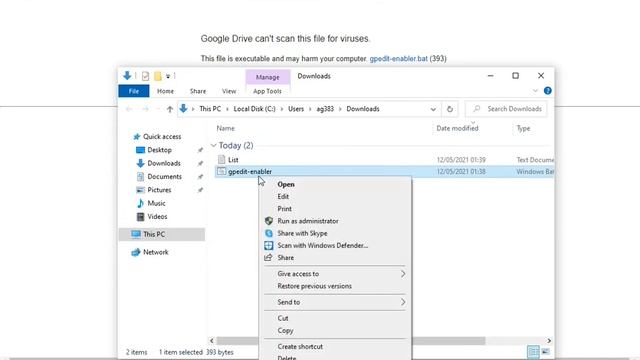Image resolution: width=640 pixels, height=360 pixels.
Task: Click the This PC breadcrumb
Action: 210,109
